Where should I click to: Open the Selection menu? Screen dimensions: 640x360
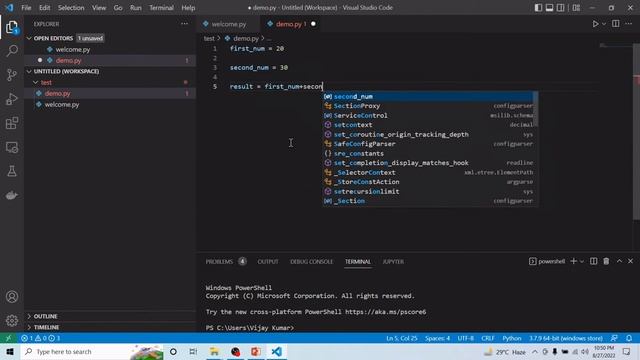[x=71, y=8]
